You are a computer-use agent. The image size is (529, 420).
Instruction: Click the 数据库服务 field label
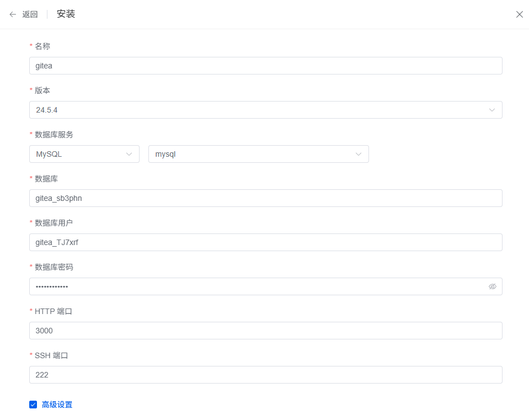click(x=54, y=135)
